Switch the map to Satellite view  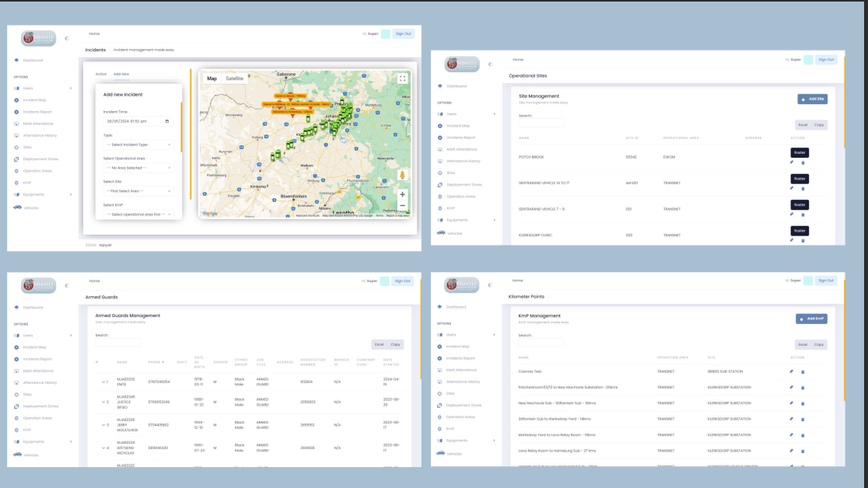coord(234,78)
